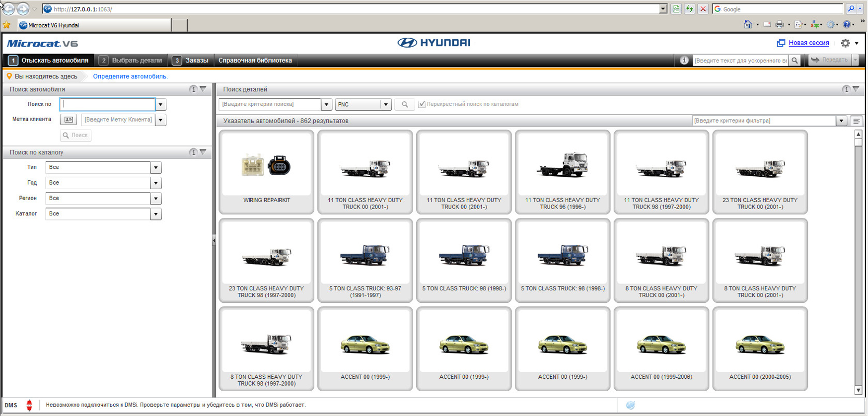The height and width of the screenshot is (416, 868).
Task: Click the browser favorites star icon
Action: click(x=6, y=25)
